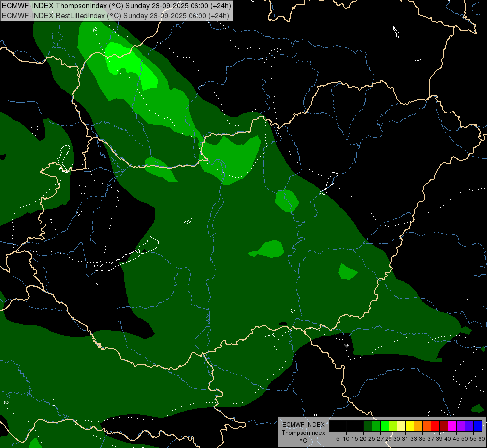This screenshot has height=448, width=487.
Task: Click the legend tick value 15
Action: [x=355, y=439]
